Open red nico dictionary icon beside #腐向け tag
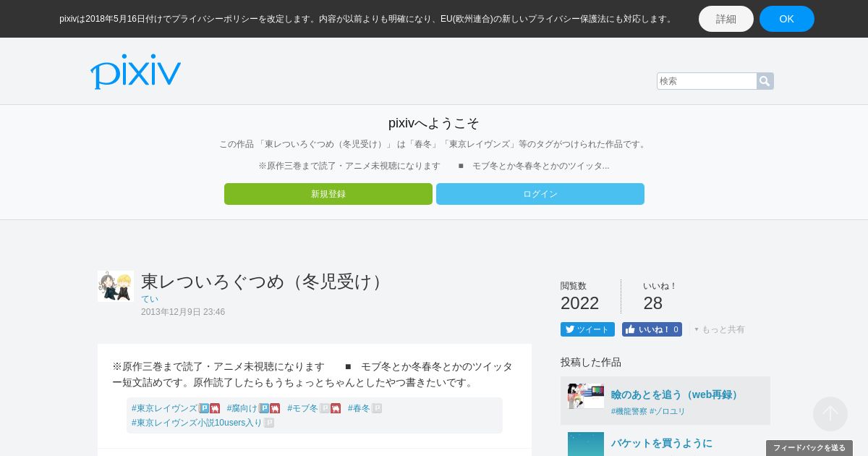This screenshot has width=868, height=456. [275, 408]
